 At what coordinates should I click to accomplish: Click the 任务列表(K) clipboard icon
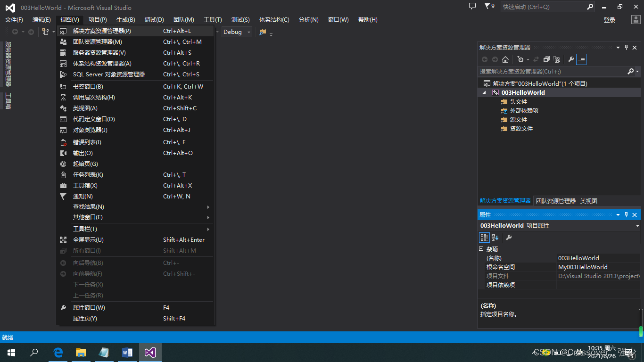coord(63,174)
